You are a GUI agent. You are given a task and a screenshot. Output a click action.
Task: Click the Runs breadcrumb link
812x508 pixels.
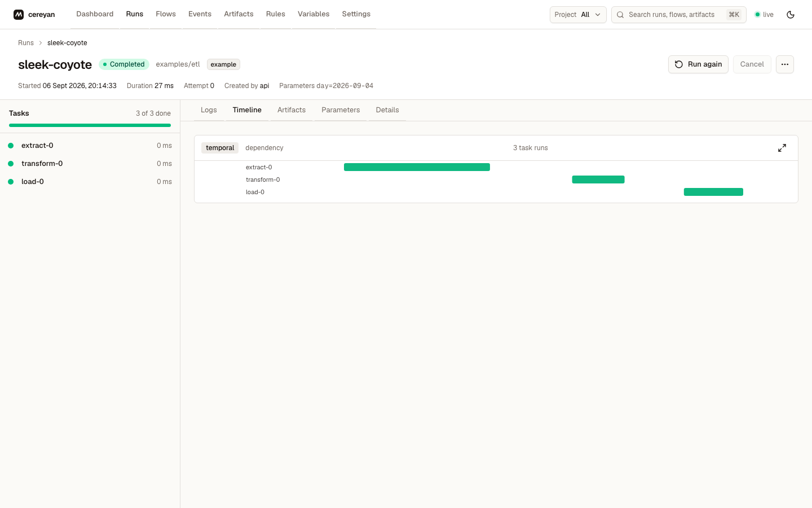(x=26, y=43)
